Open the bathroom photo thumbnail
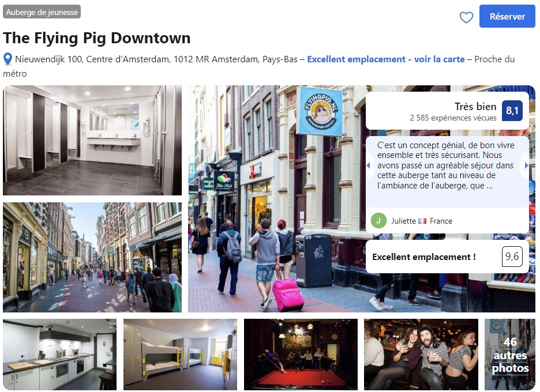The height and width of the screenshot is (392, 540). (92, 141)
